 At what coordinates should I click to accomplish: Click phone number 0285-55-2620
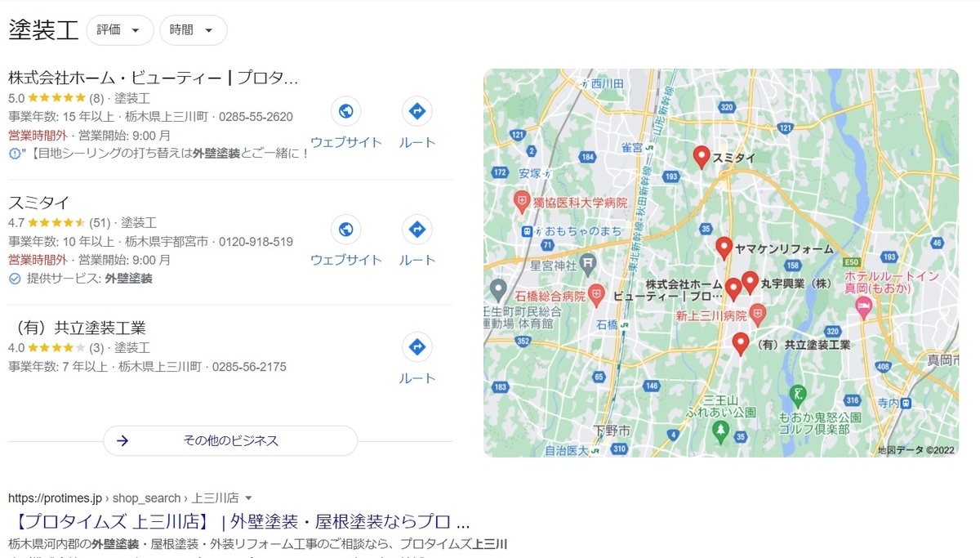(x=256, y=117)
